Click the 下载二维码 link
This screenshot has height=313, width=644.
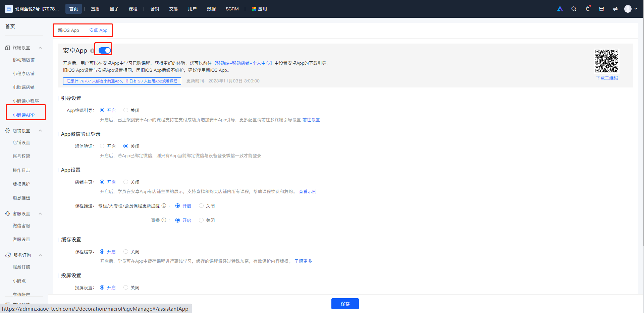(x=607, y=78)
